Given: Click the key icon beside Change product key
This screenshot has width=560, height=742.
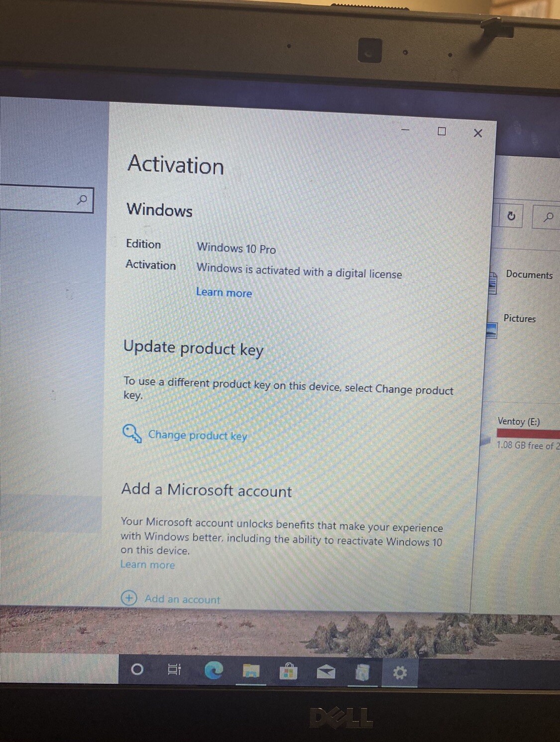Looking at the screenshot, I should pos(132,434).
